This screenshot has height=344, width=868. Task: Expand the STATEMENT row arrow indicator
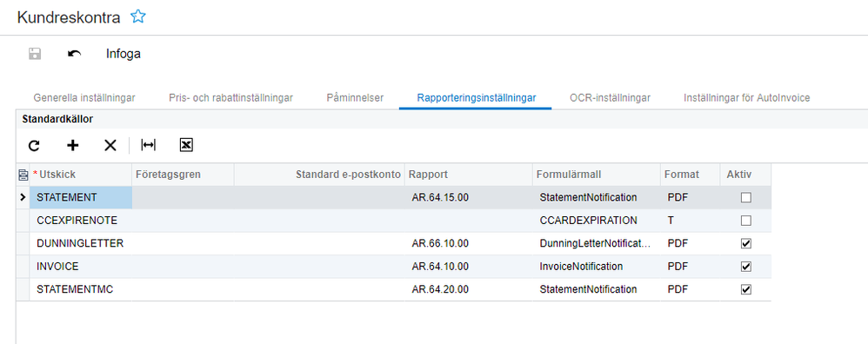pos(23,197)
